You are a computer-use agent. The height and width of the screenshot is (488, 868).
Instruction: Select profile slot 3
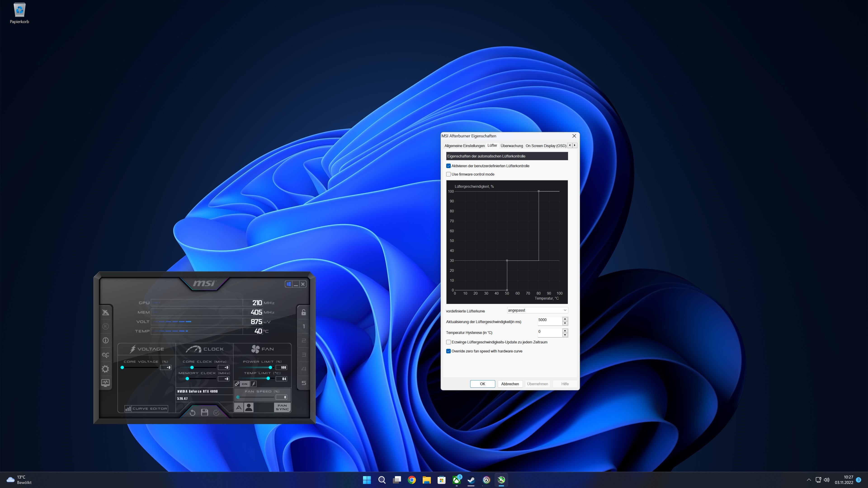(304, 355)
